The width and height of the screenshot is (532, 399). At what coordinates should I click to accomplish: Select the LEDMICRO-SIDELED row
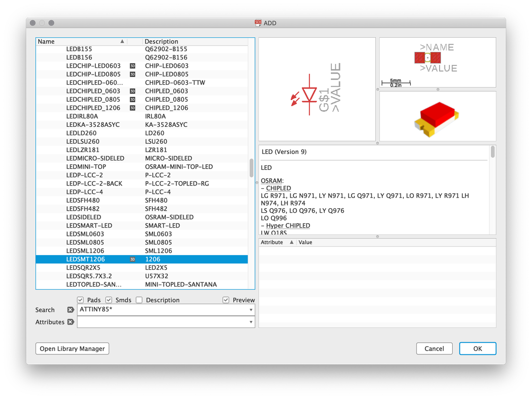pyautogui.click(x=142, y=158)
